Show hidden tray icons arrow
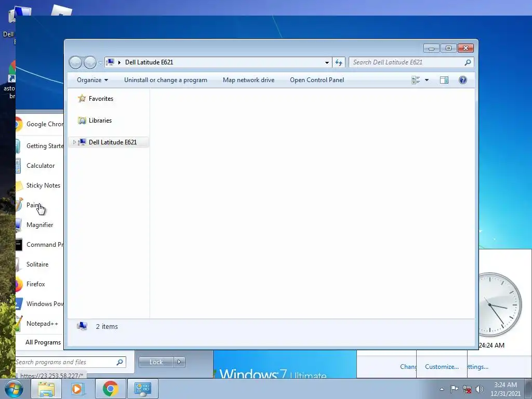 pyautogui.click(x=442, y=389)
